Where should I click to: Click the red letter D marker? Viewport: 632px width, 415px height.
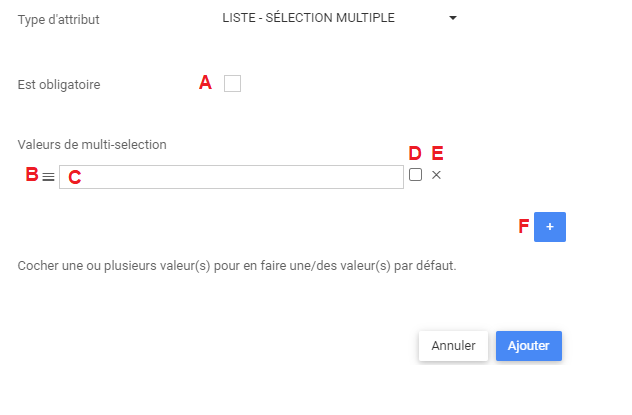point(415,153)
